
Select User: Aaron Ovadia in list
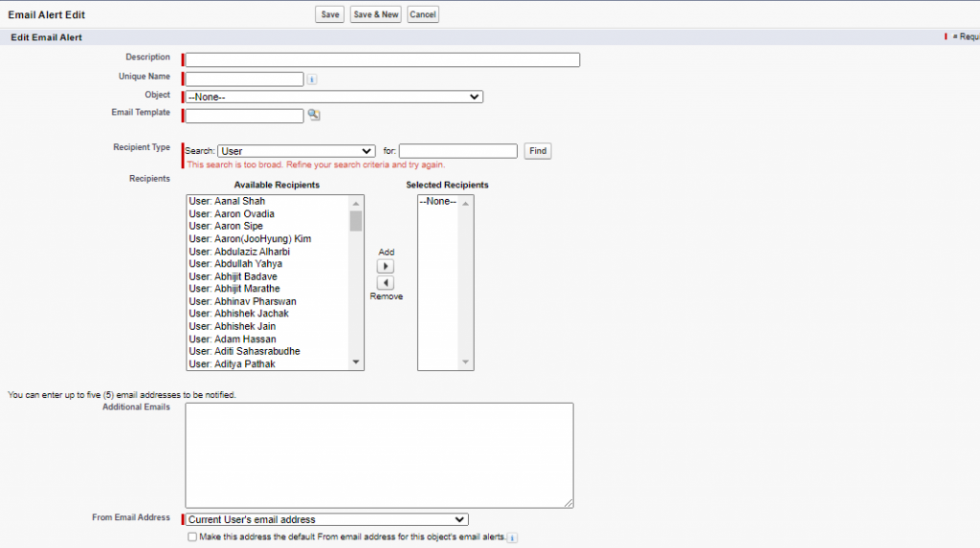232,214
